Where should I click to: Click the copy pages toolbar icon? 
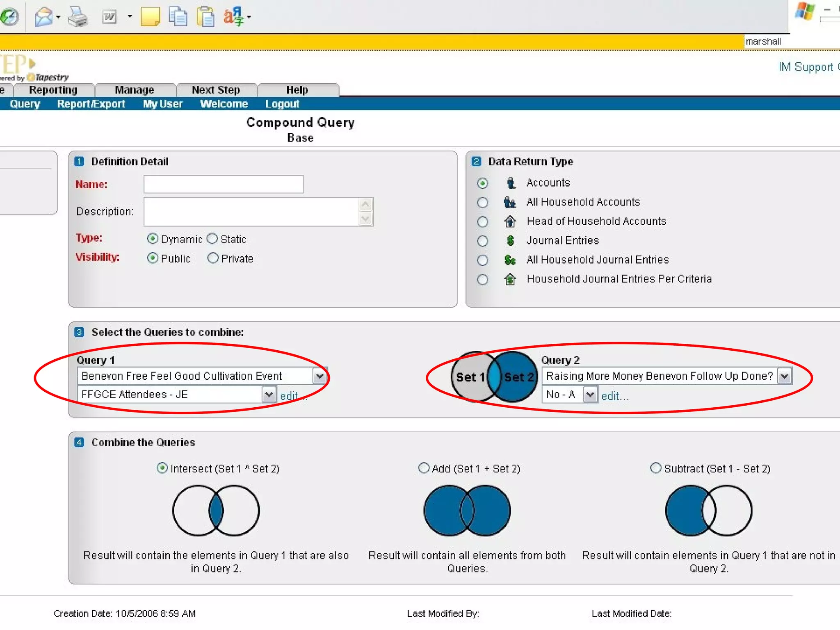coord(178,17)
